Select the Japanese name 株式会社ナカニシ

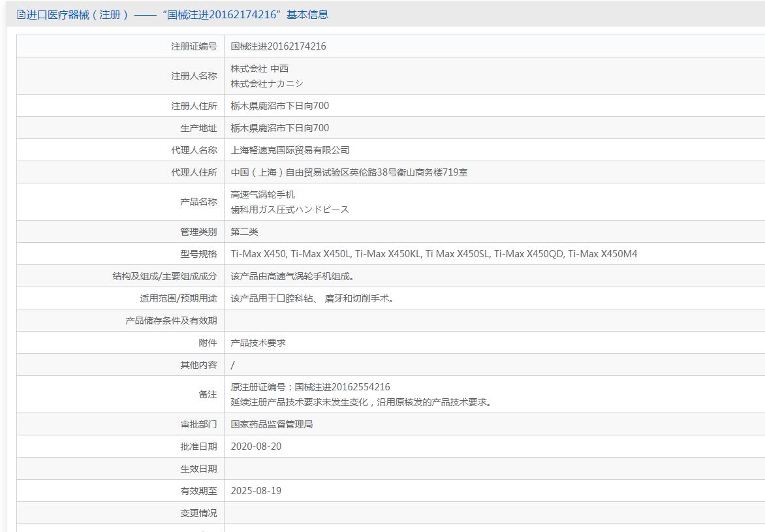pos(267,84)
